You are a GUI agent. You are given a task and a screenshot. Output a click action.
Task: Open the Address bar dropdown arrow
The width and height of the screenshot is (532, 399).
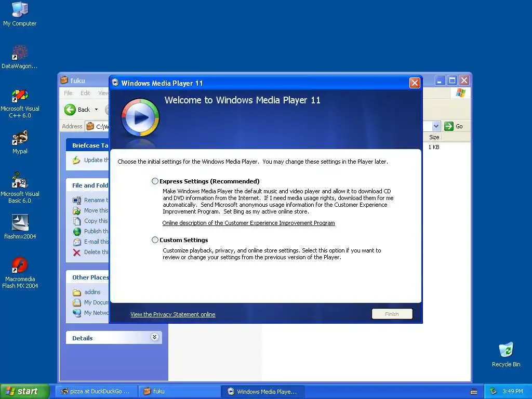[436, 126]
